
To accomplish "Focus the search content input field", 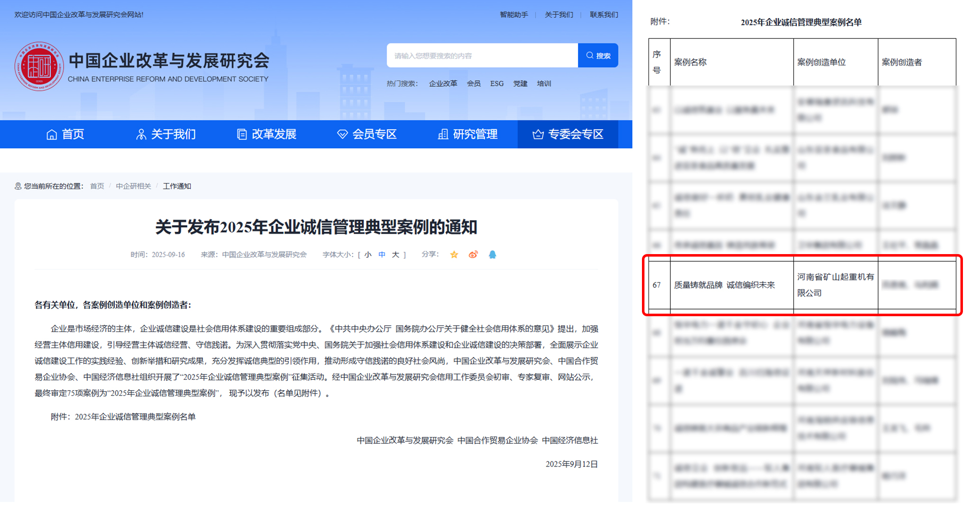I will tap(482, 55).
